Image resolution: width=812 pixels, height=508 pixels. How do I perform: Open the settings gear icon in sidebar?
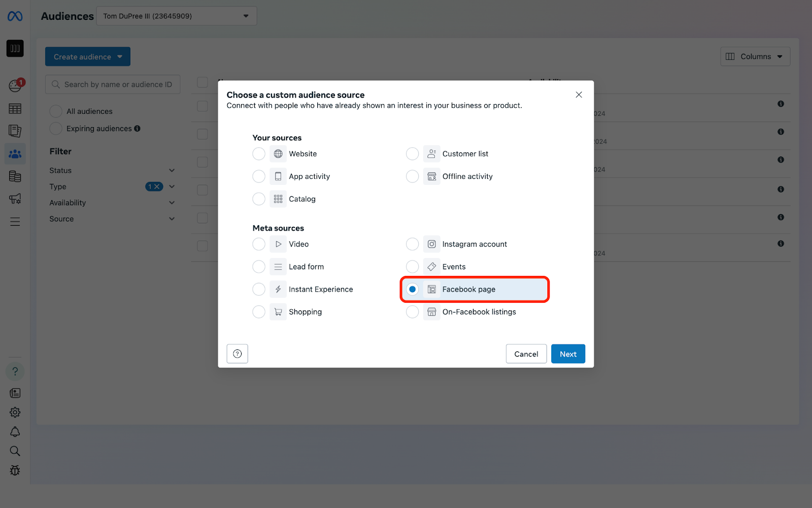[x=15, y=412]
